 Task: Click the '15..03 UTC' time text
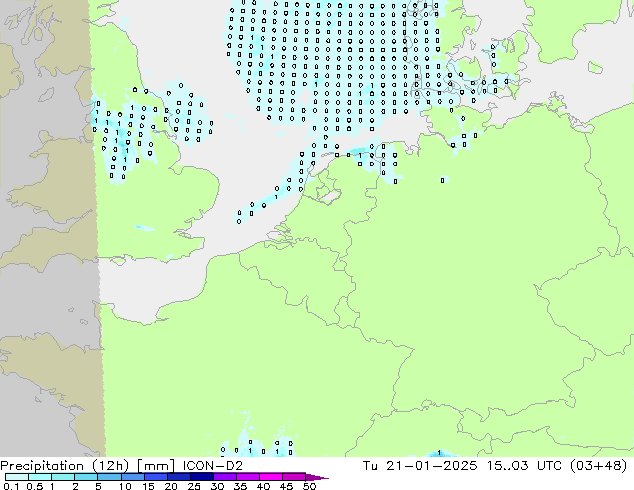524,466
